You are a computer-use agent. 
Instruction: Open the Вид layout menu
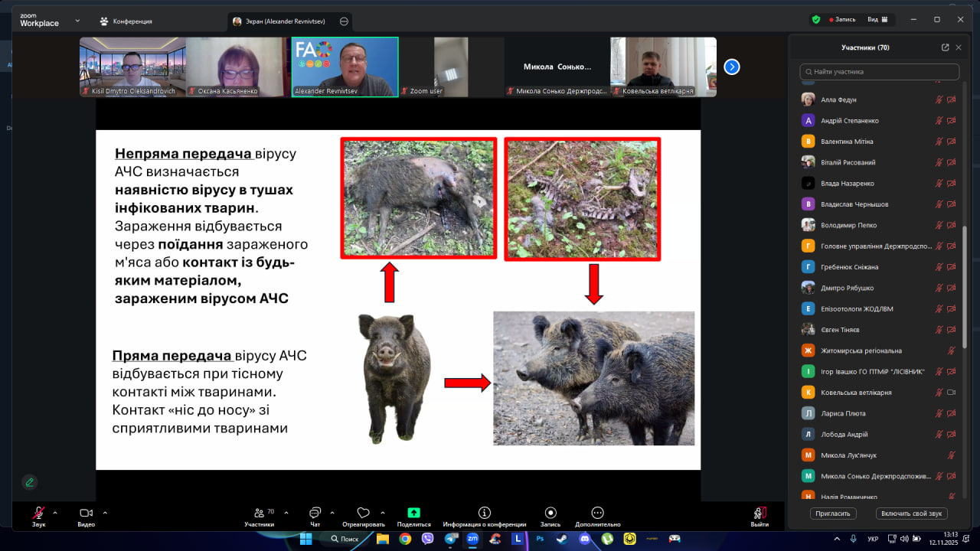point(877,20)
